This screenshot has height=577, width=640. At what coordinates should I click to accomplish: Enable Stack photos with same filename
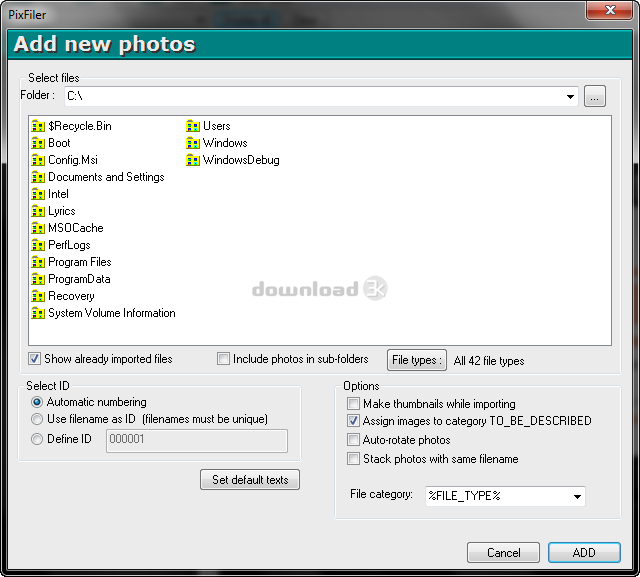tap(353, 459)
